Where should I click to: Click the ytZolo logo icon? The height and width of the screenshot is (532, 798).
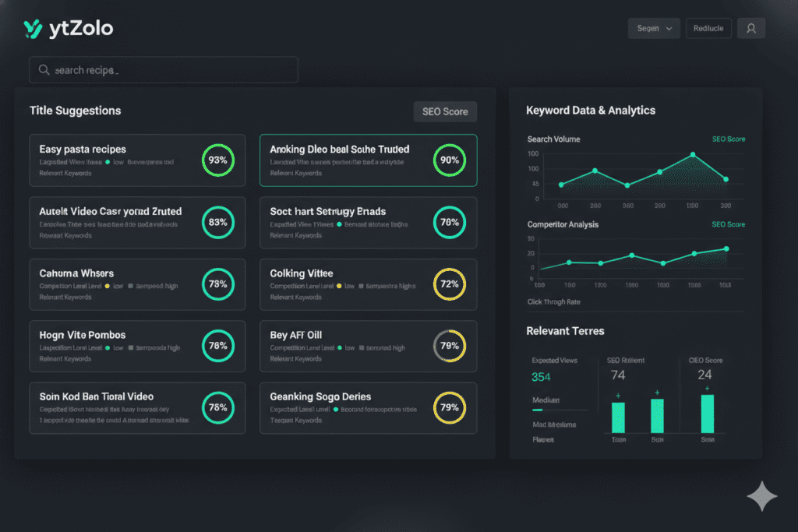coord(33,30)
